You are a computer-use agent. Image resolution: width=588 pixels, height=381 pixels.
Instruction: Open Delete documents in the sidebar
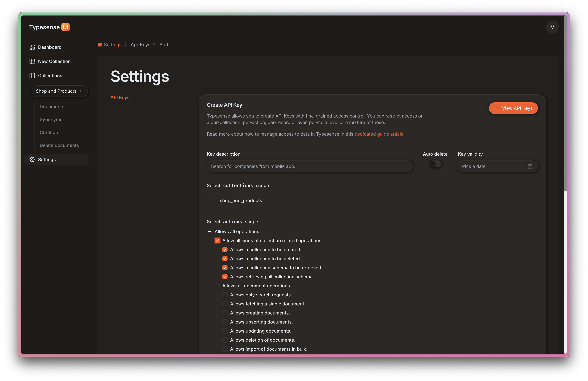point(59,145)
